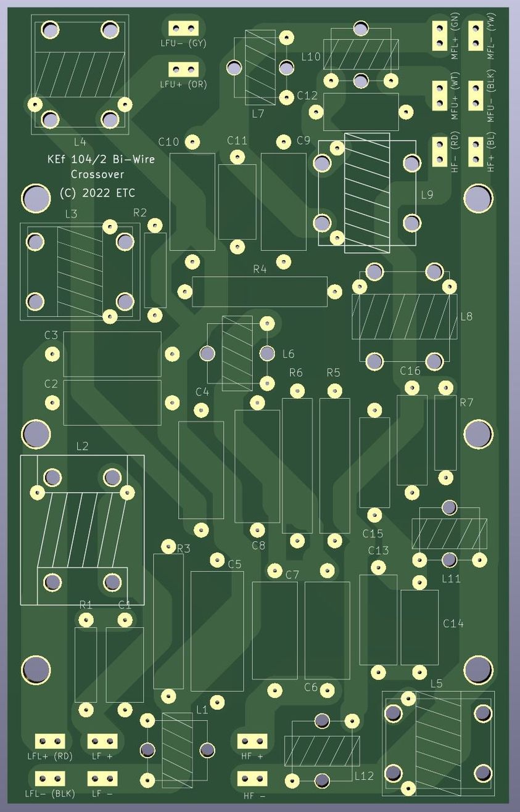
Task: Click the 'LF -' label text
Action: click(x=102, y=794)
